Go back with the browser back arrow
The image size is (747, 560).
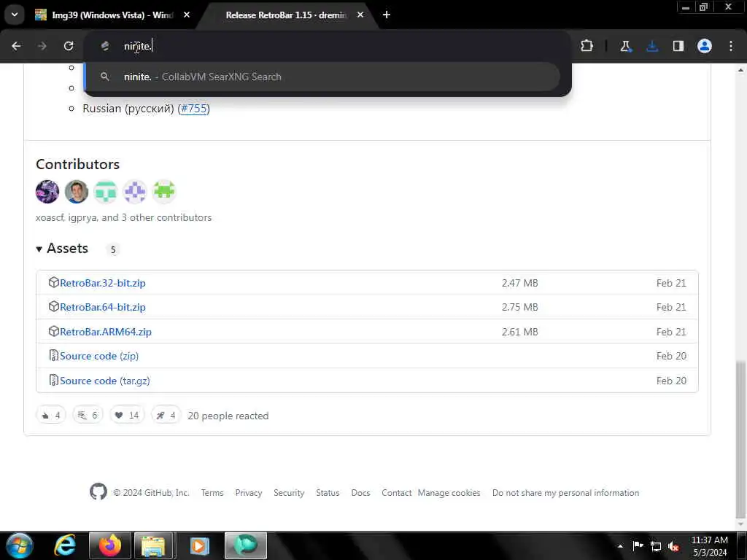tap(16, 46)
